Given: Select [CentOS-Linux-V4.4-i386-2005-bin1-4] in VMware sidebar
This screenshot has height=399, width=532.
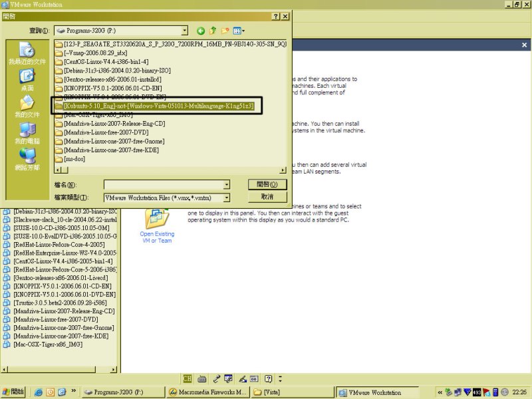Looking at the screenshot, I should [x=63, y=261].
